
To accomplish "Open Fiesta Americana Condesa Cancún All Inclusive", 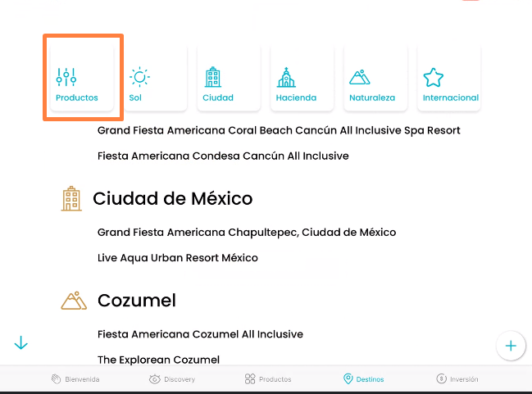I will pos(223,156).
